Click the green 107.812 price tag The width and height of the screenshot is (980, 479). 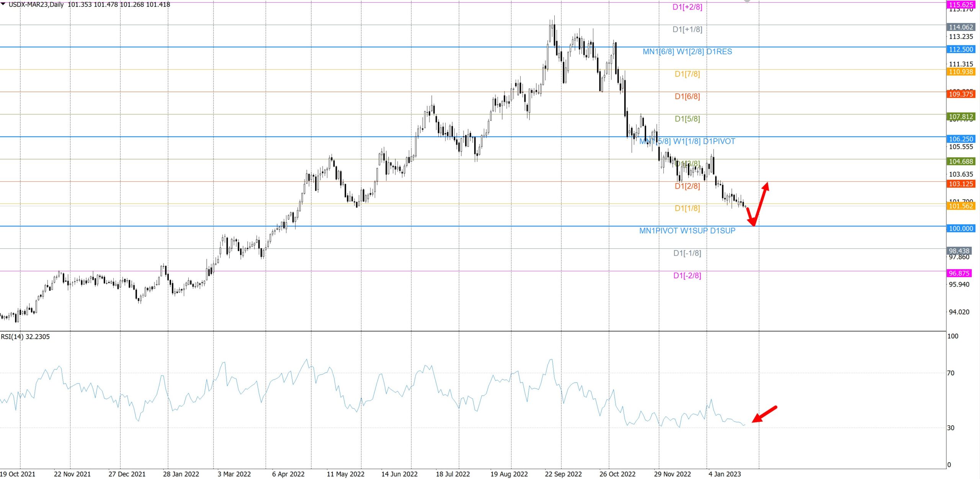(961, 117)
